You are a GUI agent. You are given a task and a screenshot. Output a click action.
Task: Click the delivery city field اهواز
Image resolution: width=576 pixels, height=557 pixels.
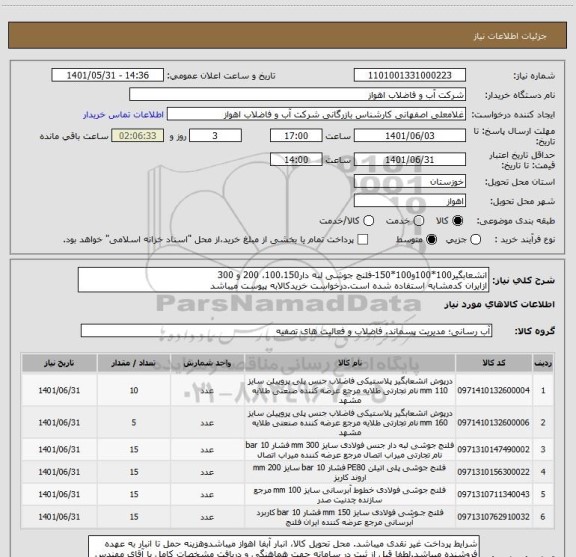pyautogui.click(x=410, y=201)
